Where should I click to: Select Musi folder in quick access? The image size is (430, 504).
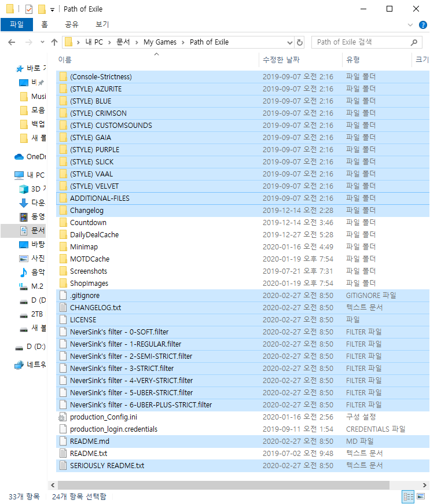32,97
